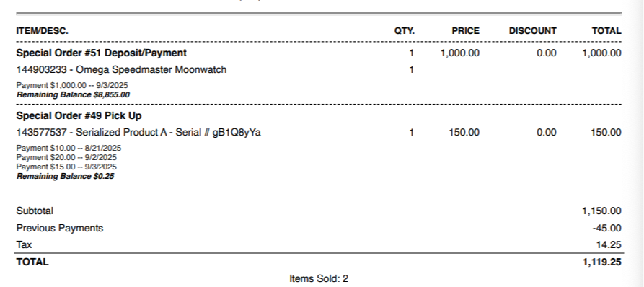Click the QTY. column header

[405, 31]
